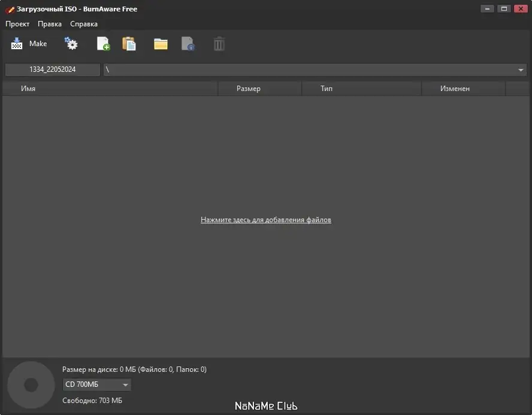This screenshot has width=532, height=415.
Task: Click the add files icon
Action: tap(103, 44)
